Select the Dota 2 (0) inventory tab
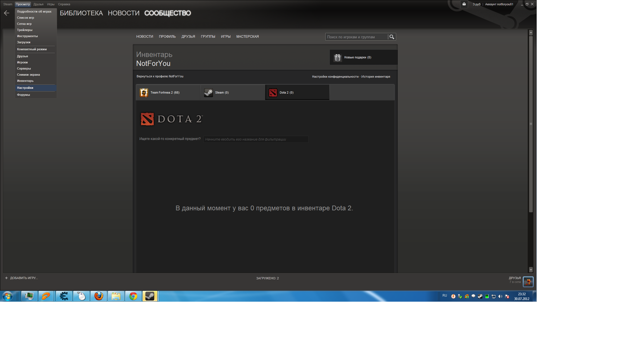Image resolution: width=644 pixels, height=362 pixels. 297,92
